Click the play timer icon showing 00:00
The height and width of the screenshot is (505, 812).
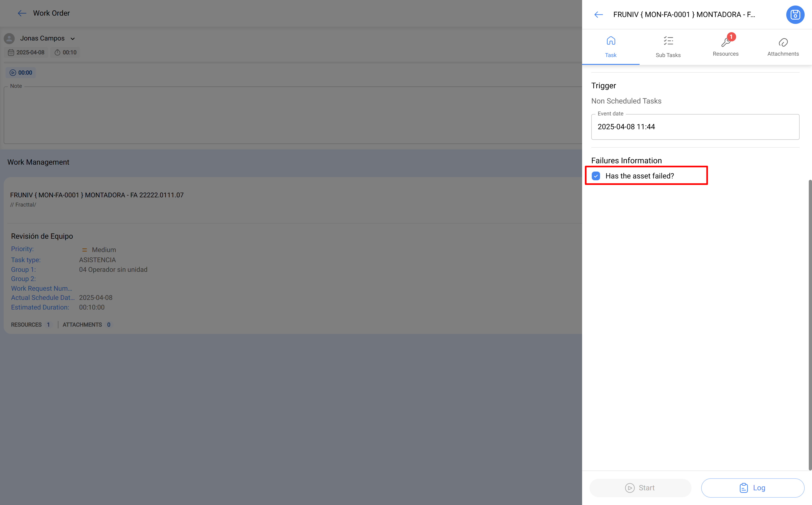13,72
